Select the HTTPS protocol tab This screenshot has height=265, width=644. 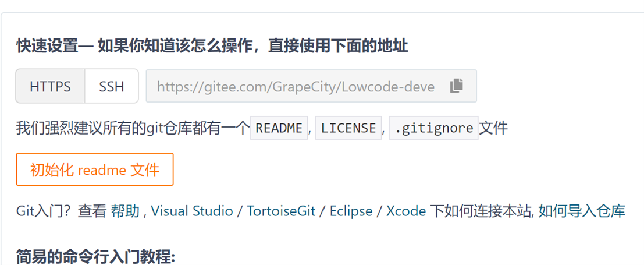click(50, 86)
